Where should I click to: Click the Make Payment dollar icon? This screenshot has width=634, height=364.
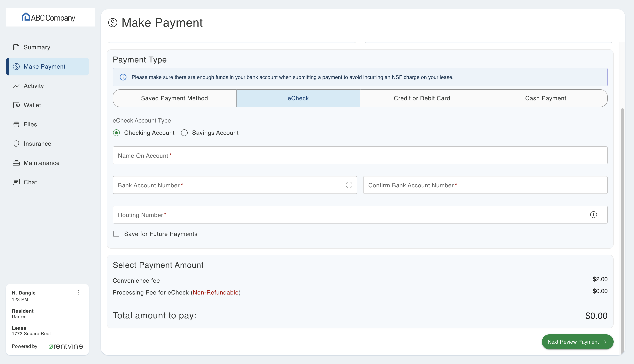click(x=16, y=66)
